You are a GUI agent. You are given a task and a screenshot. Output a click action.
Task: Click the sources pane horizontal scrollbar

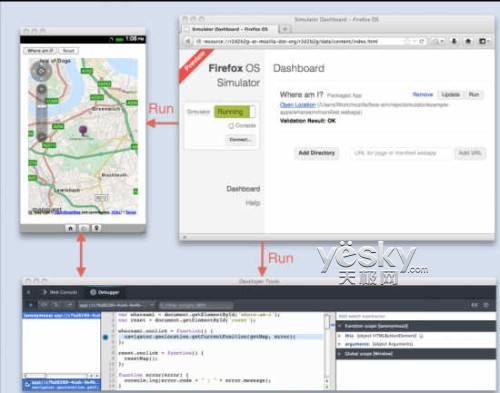click(x=61, y=375)
